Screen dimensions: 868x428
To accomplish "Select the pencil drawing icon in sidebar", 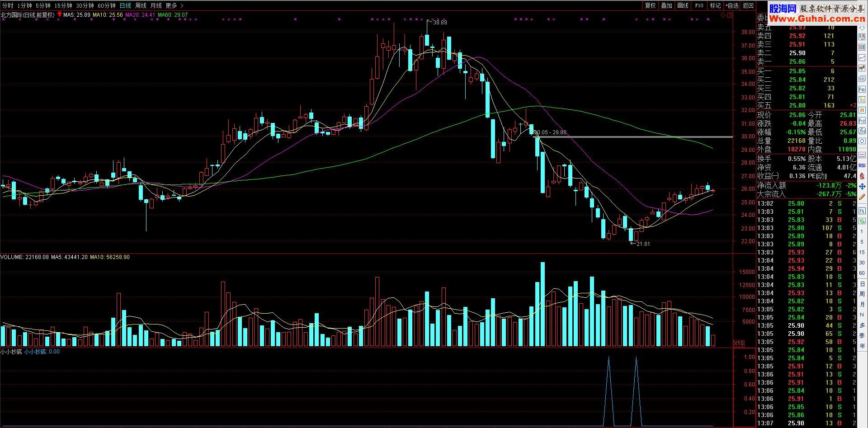I will pos(862,198).
